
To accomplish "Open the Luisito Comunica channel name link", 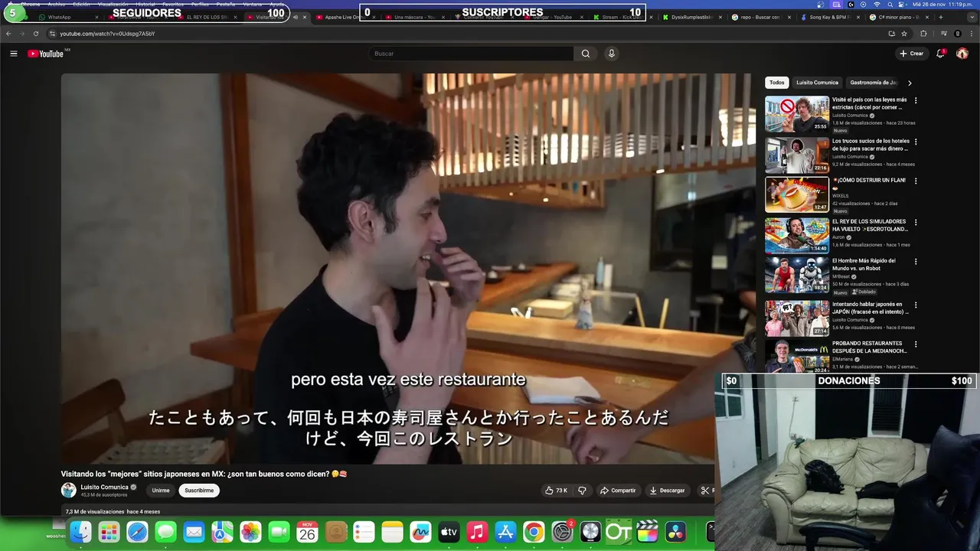I will click(105, 487).
